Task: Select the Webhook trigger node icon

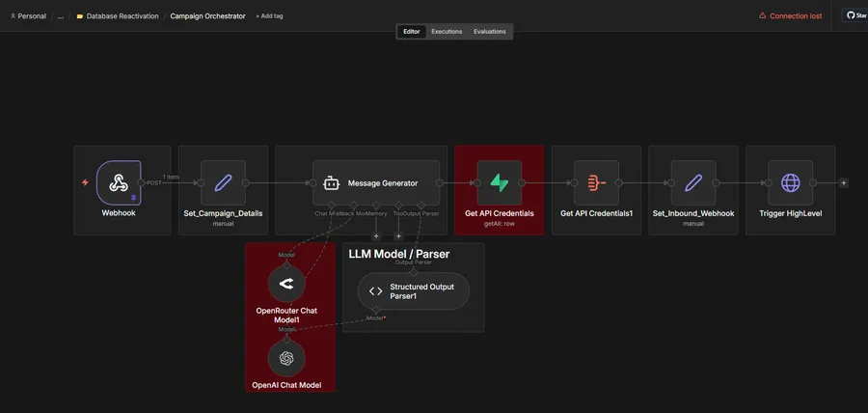Action: (x=119, y=182)
